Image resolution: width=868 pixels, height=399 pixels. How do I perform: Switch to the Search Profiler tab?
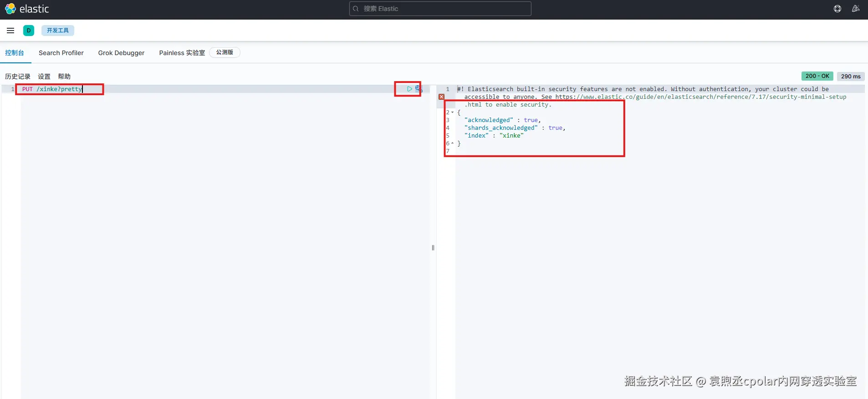(61, 53)
